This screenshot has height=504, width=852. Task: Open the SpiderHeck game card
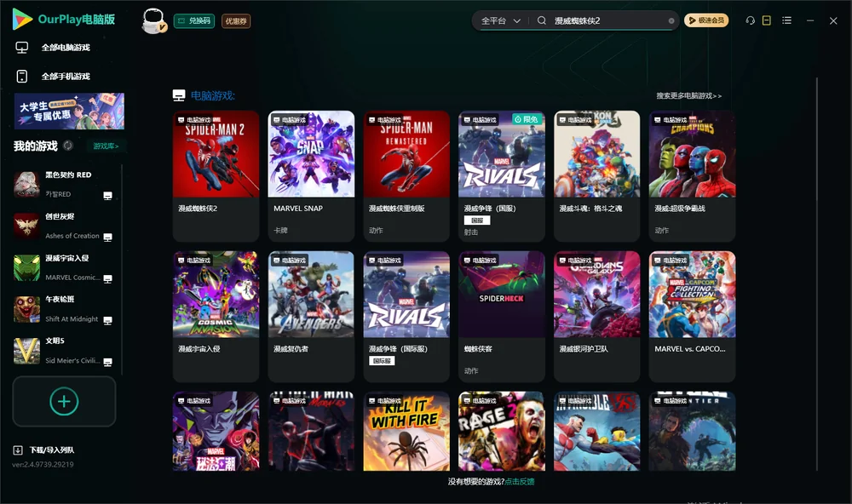coord(502,317)
